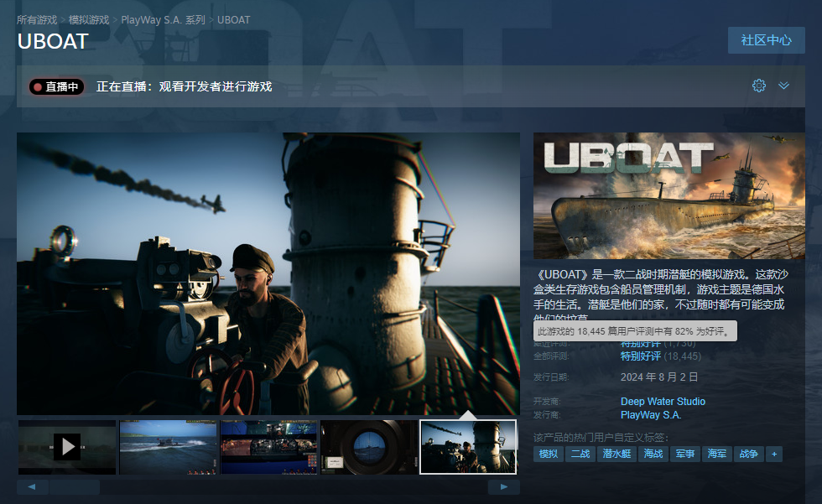Go to 模拟游戏 breadcrumb
This screenshot has width=822, height=504.
click(x=89, y=20)
